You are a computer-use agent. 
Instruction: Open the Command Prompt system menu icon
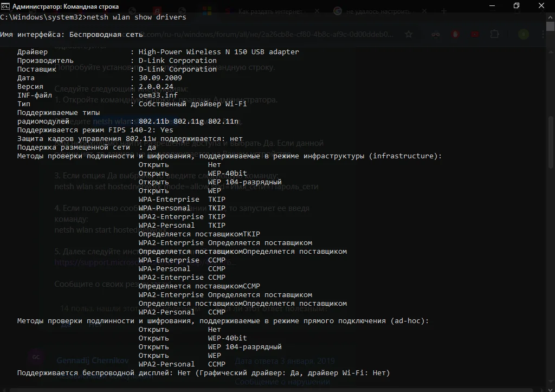pyautogui.click(x=5, y=6)
